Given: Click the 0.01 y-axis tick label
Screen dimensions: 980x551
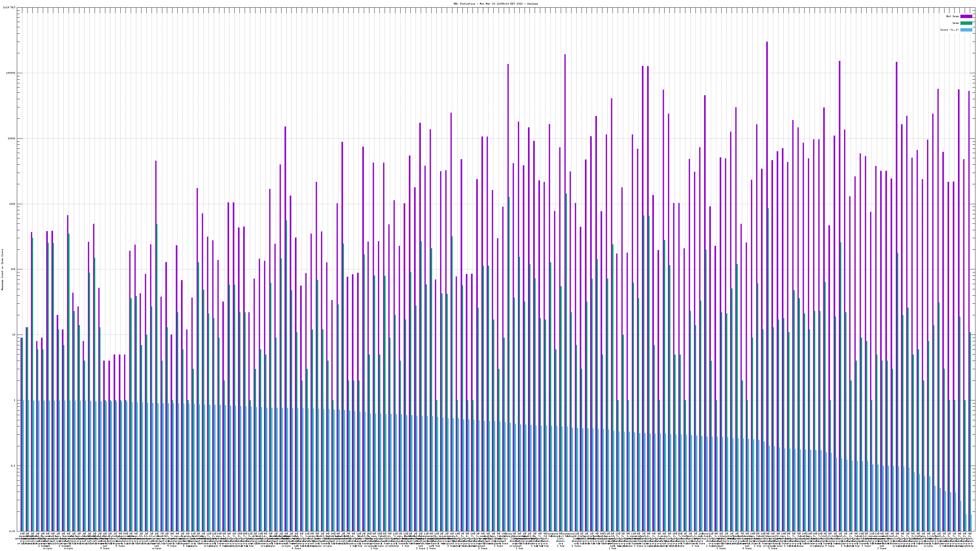Looking at the screenshot, I should click(x=12, y=531).
